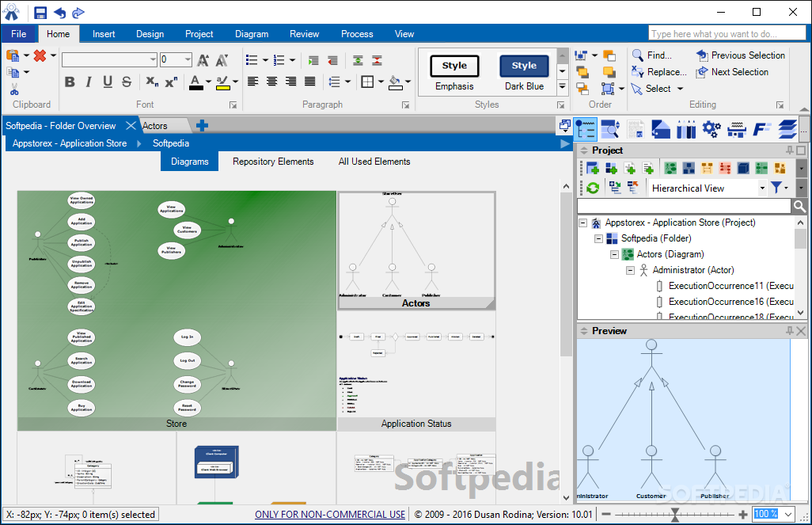The width and height of the screenshot is (812, 525).
Task: Add new use case diagram icon
Action: coord(670,168)
